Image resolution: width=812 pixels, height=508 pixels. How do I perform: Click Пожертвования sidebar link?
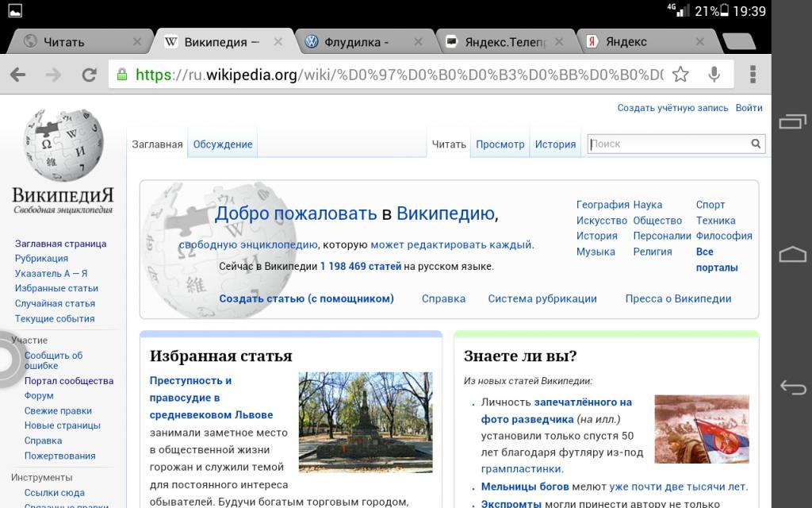(59, 456)
